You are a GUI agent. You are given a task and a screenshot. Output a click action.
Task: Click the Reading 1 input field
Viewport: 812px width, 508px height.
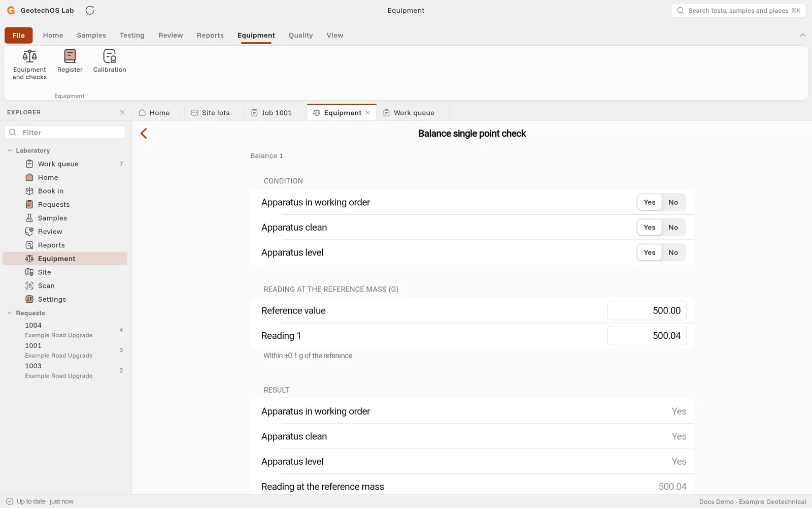647,336
